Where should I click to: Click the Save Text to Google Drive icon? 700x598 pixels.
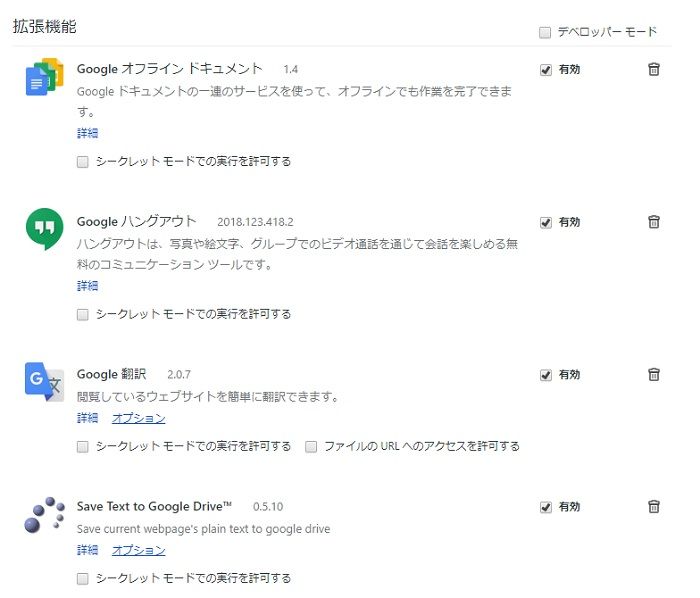pyautogui.click(x=44, y=514)
